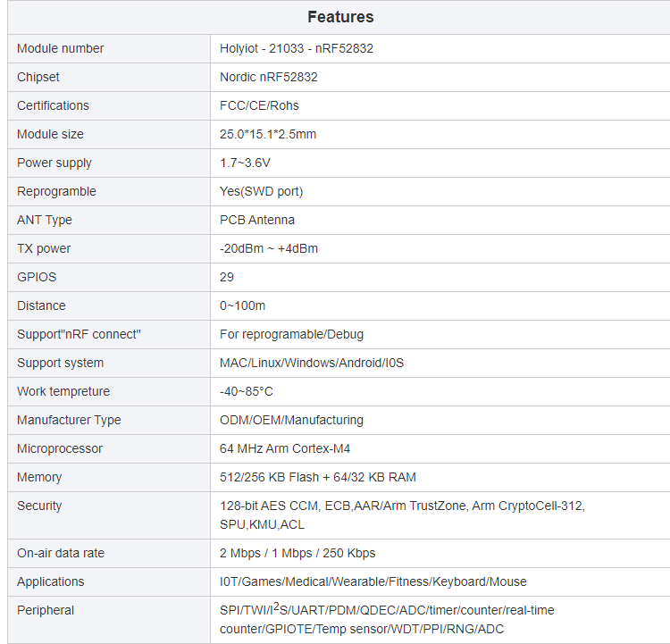Click the Applications label
The image size is (670, 644).
pyautogui.click(x=51, y=581)
